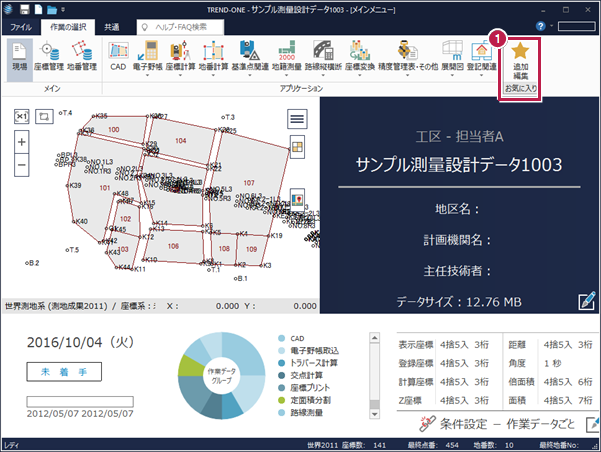Viewport: 601px width, 452px height.
Task: Click the progress bar under 未着手
Action: [x=80, y=401]
